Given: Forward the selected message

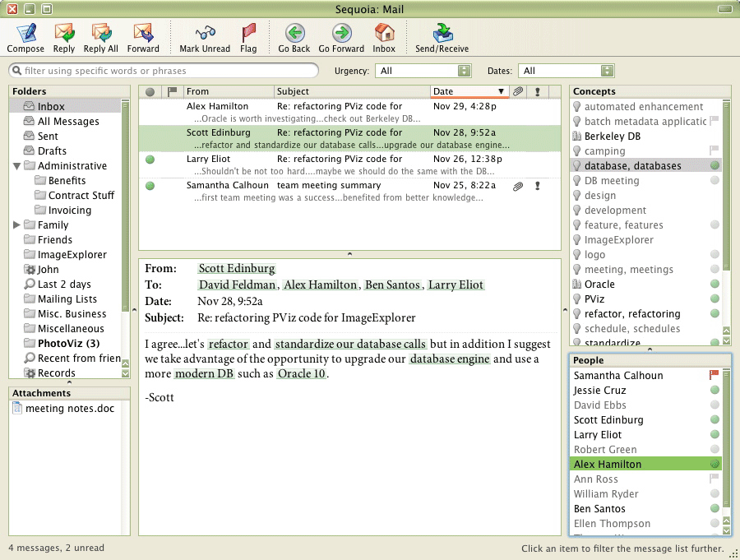Looking at the screenshot, I should tap(143, 38).
